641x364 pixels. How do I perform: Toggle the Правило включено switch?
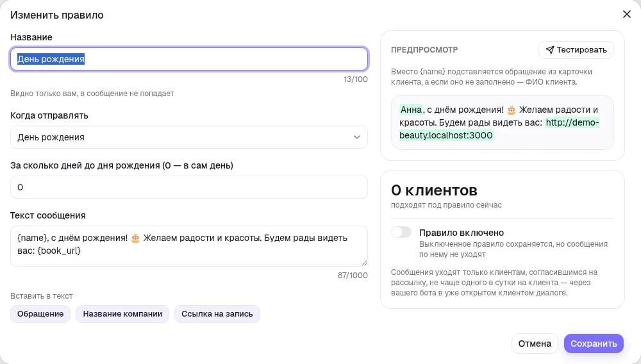coord(401,232)
